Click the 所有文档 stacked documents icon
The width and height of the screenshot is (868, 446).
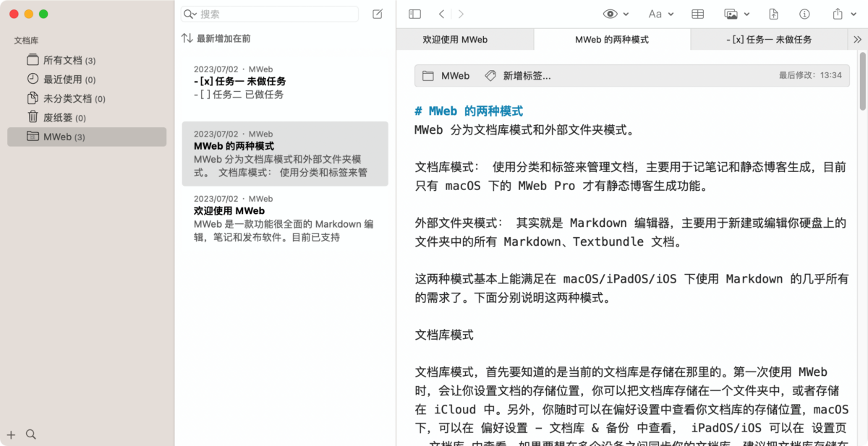[x=33, y=59]
